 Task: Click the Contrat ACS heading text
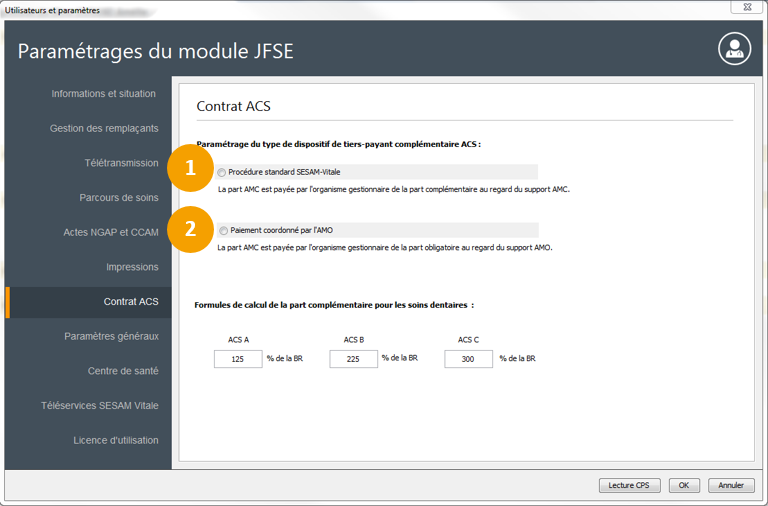pyautogui.click(x=234, y=106)
